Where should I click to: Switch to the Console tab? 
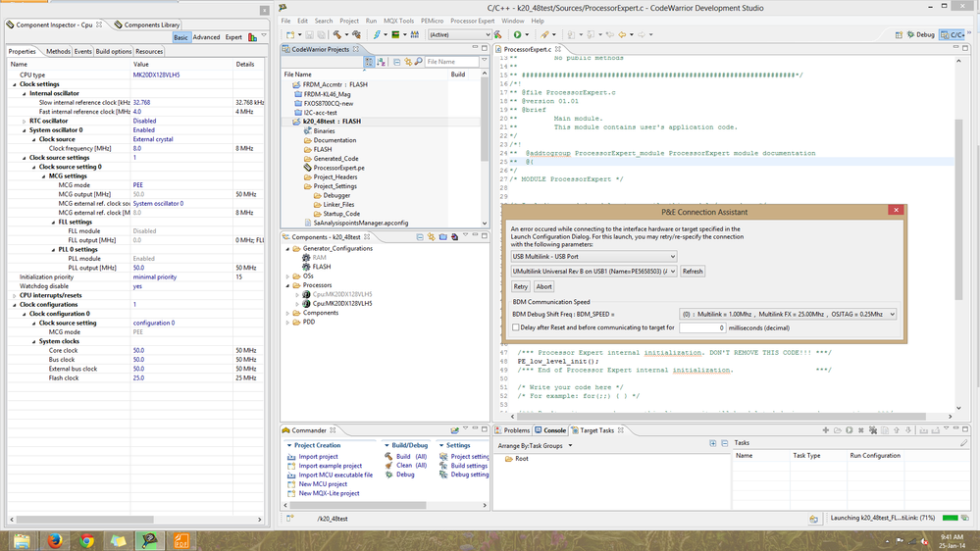pyautogui.click(x=550, y=430)
